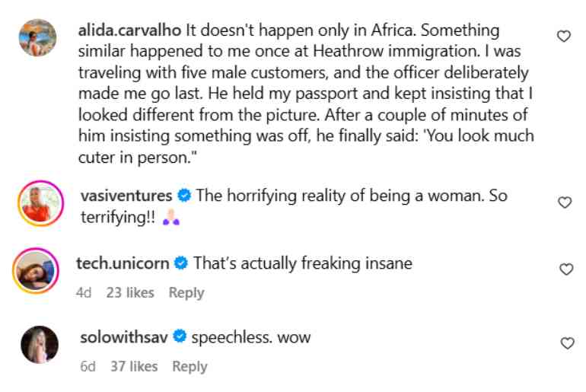
Task: Like vasiventures' comment with the heart
Action: coord(565,202)
